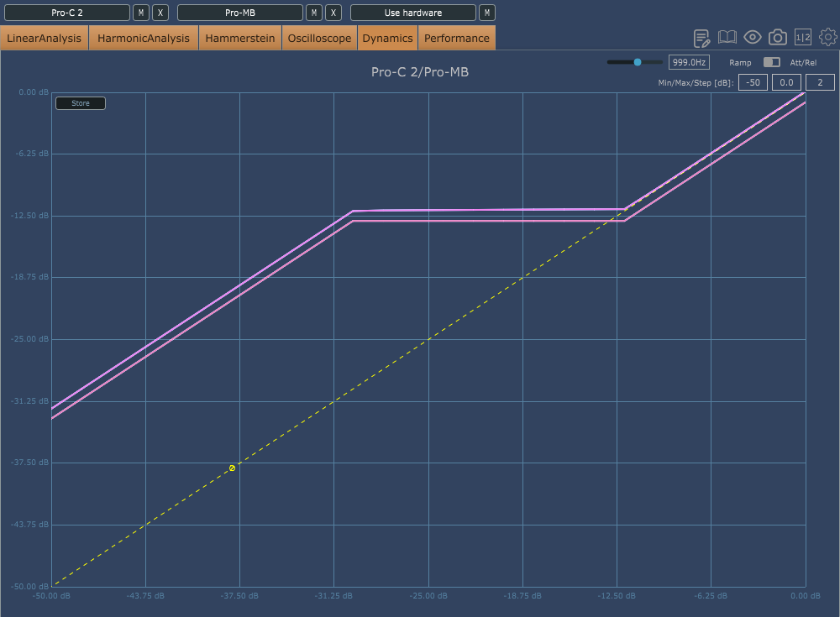This screenshot has height=617, width=840.
Task: Go to the Dynamics tab
Action: 387,38
